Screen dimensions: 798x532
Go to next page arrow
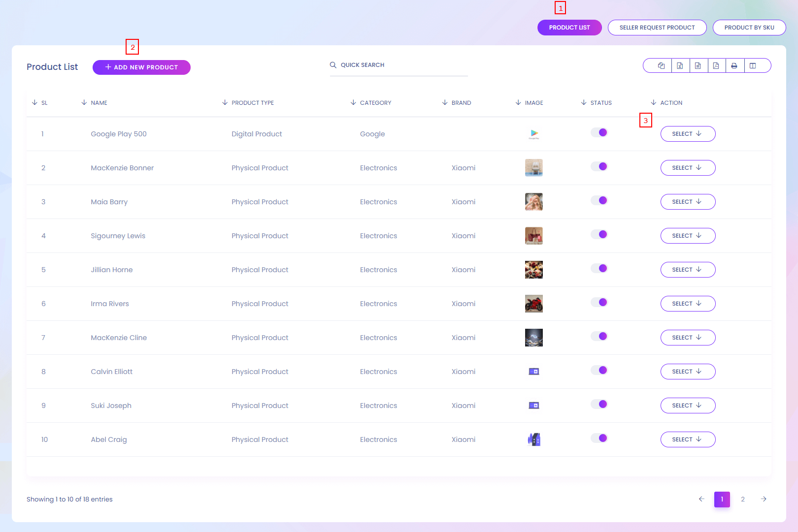764,499
